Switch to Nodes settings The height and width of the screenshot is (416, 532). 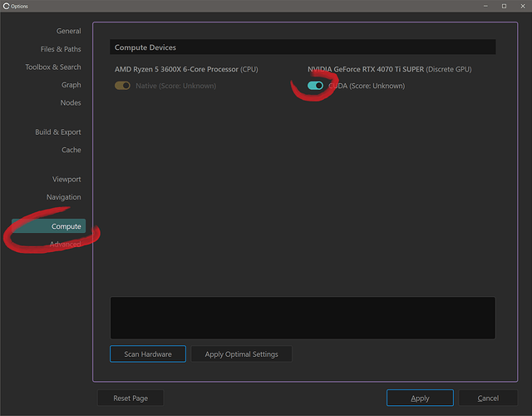71,102
